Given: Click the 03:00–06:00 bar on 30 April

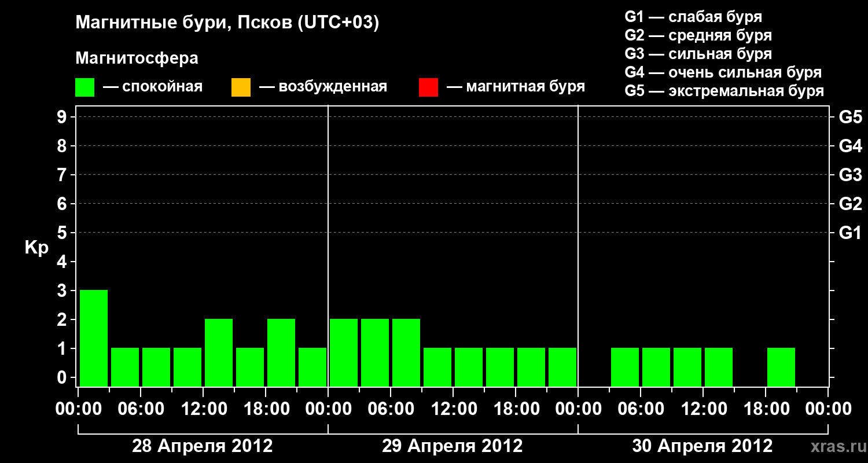Looking at the screenshot, I should point(625,367).
